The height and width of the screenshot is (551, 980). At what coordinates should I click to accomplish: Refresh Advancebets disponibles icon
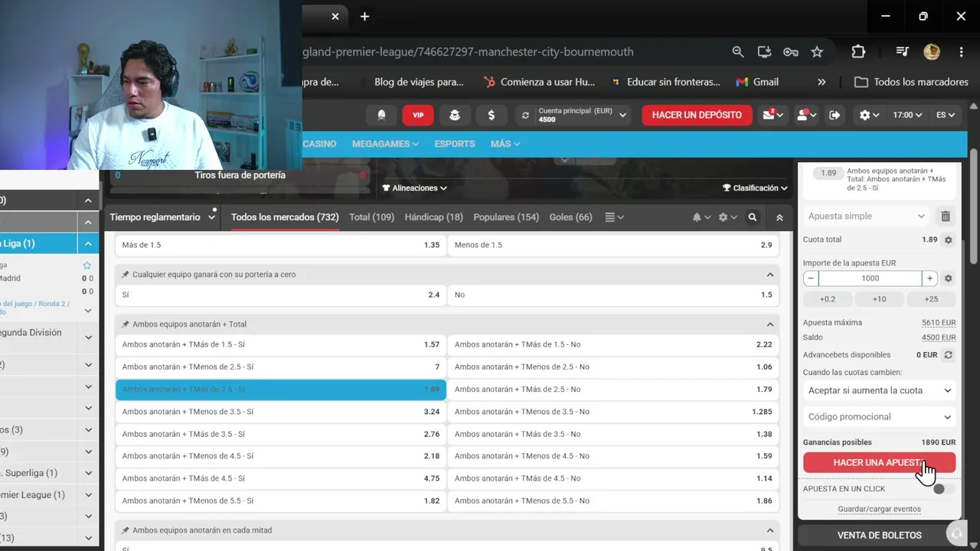[948, 355]
